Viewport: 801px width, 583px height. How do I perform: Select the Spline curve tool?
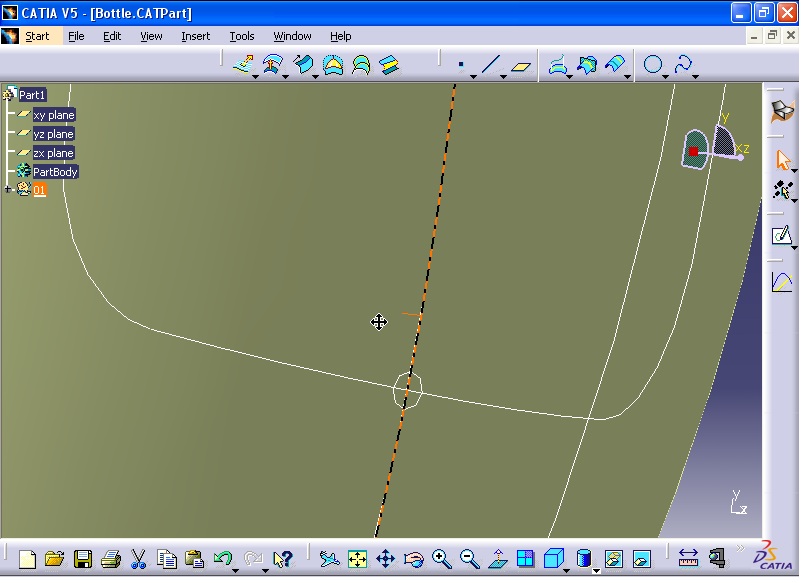pos(683,65)
